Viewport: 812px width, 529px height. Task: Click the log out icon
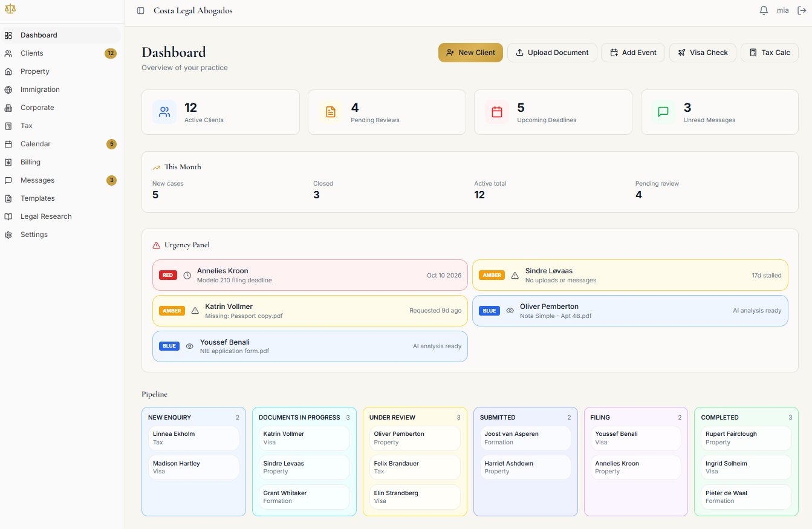(x=802, y=10)
